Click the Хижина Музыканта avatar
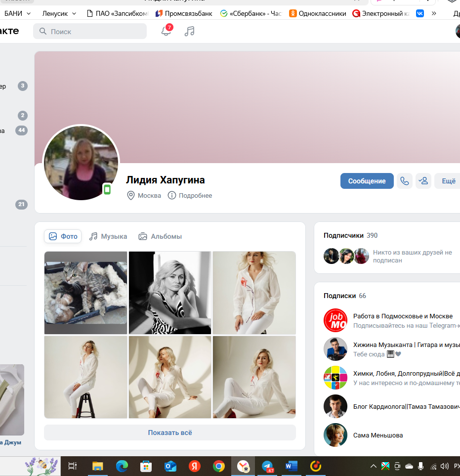The height and width of the screenshot is (476, 460). 335,349
